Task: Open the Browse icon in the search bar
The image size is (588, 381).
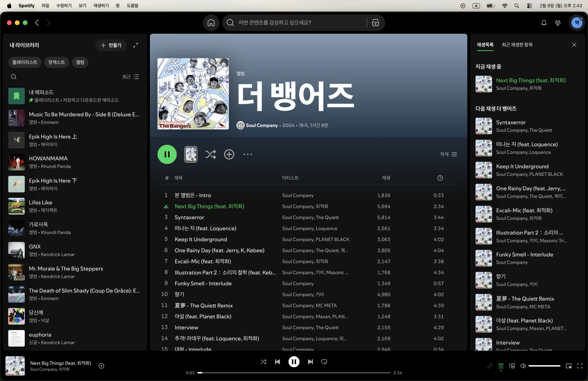Action: point(375,23)
